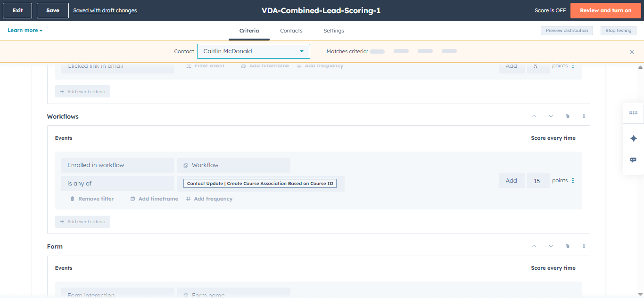
Task: Clone the Workflows group
Action: pos(567,116)
